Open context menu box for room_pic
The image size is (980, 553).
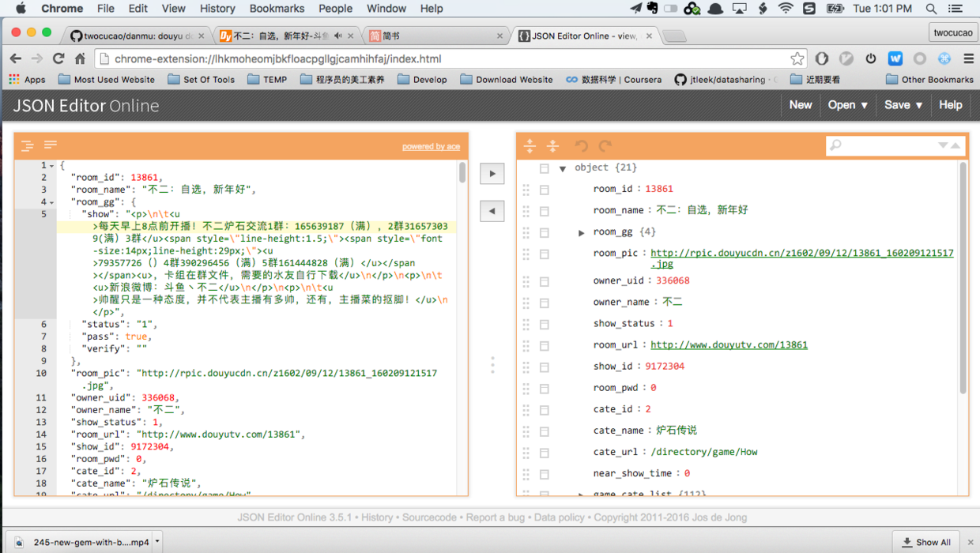pyautogui.click(x=545, y=254)
